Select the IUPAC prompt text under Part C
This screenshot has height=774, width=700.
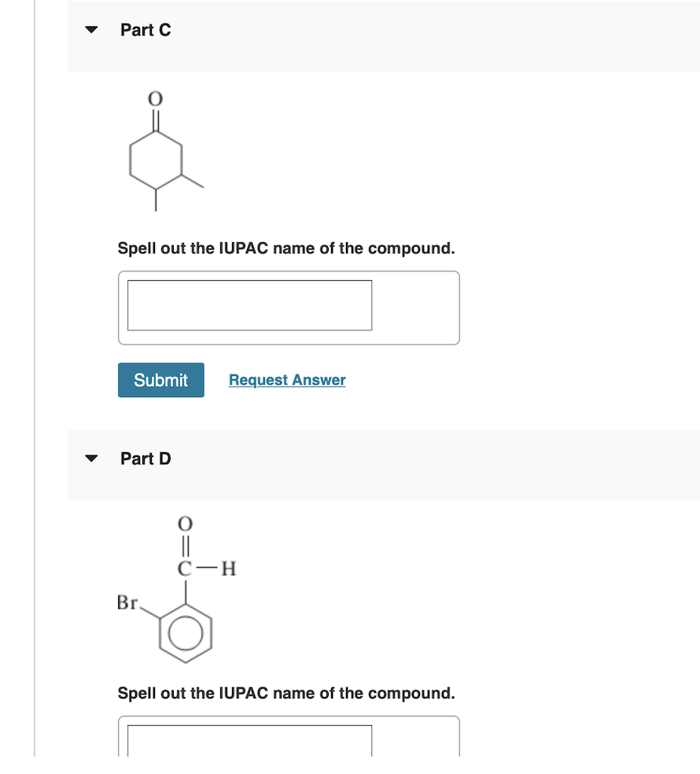coord(286,248)
